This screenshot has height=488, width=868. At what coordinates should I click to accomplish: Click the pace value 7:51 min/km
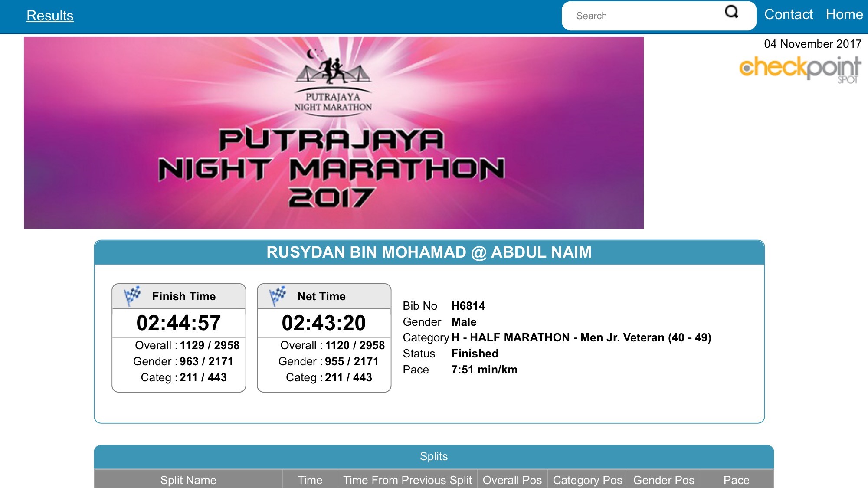pos(484,370)
